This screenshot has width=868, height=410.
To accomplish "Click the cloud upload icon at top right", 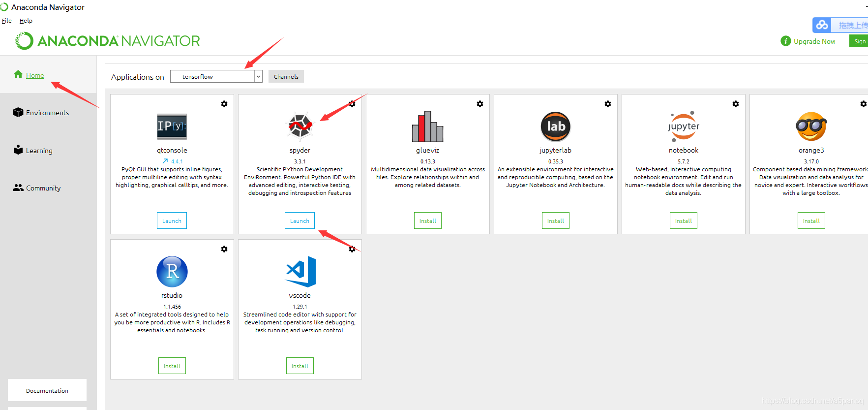I will click(x=822, y=25).
